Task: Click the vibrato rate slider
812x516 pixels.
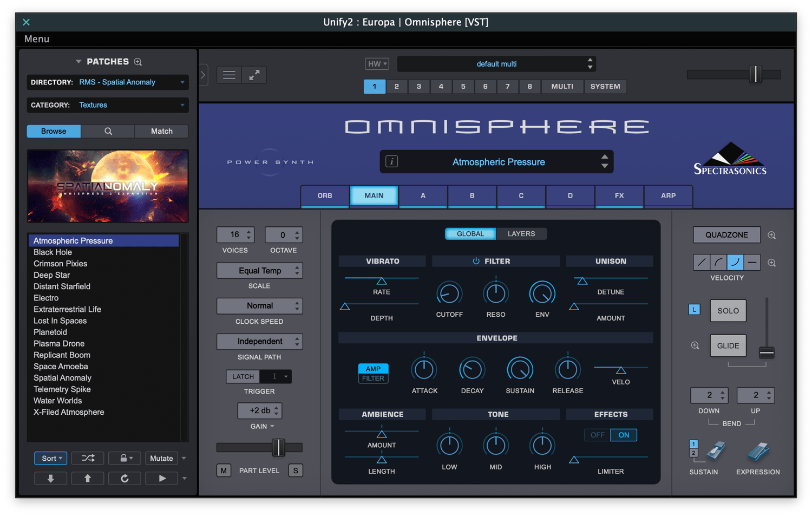Action: pyautogui.click(x=382, y=280)
